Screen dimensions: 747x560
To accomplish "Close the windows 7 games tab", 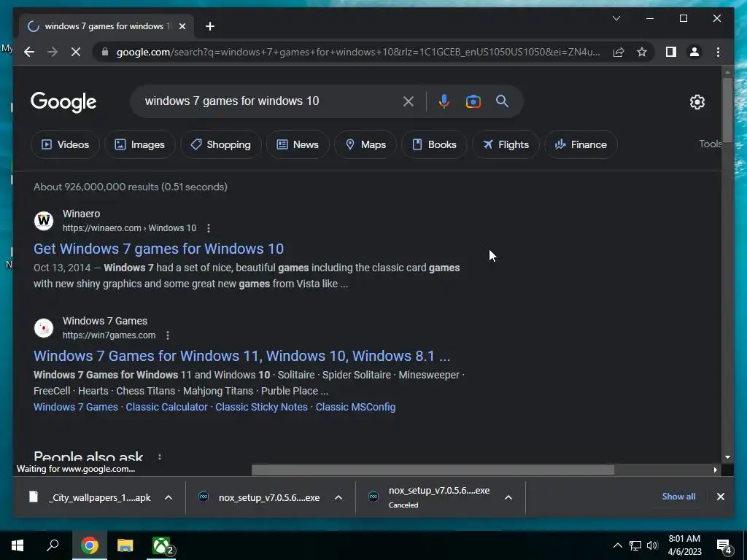I will 182,26.
